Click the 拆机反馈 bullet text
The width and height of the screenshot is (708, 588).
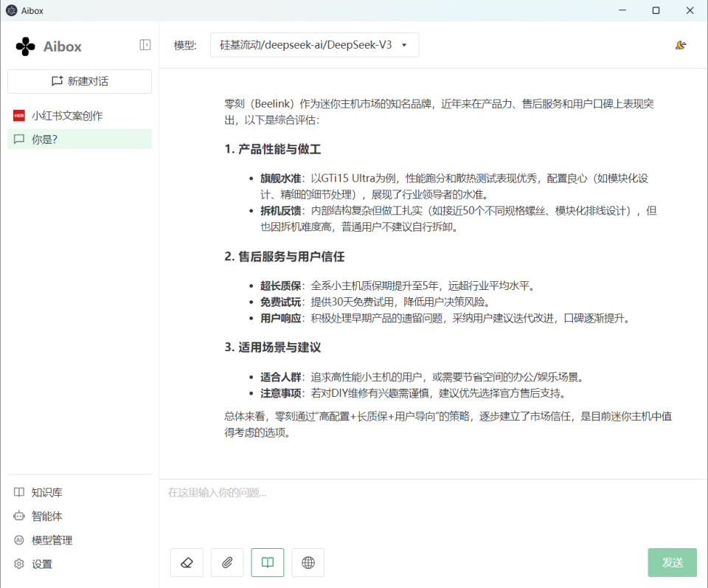tap(458, 219)
